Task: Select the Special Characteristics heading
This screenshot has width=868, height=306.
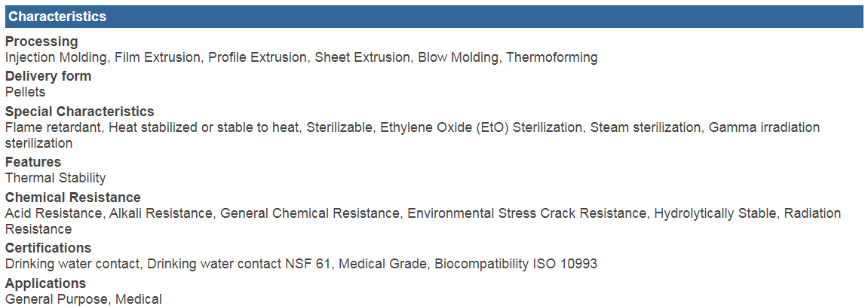Action: coord(80,112)
